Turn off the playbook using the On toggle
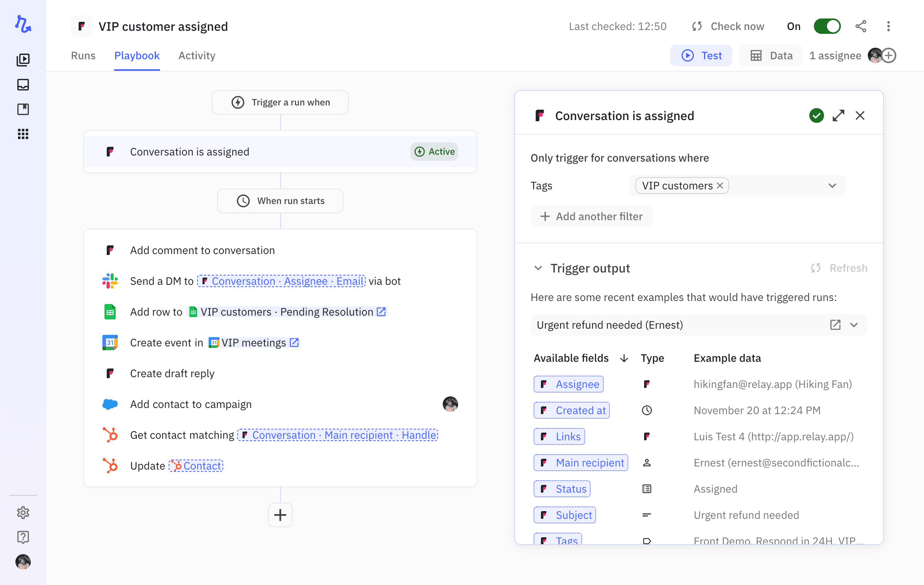 (827, 26)
